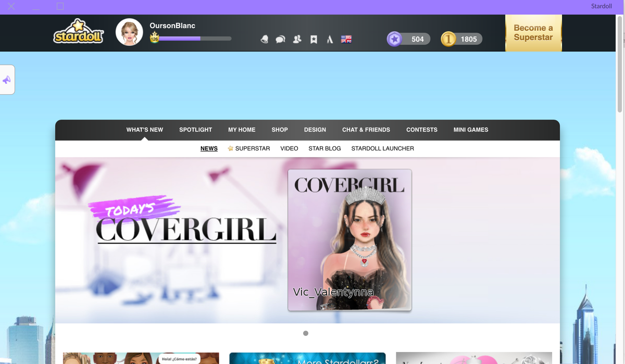Click the 1805 Stardollars balance

pos(468,39)
